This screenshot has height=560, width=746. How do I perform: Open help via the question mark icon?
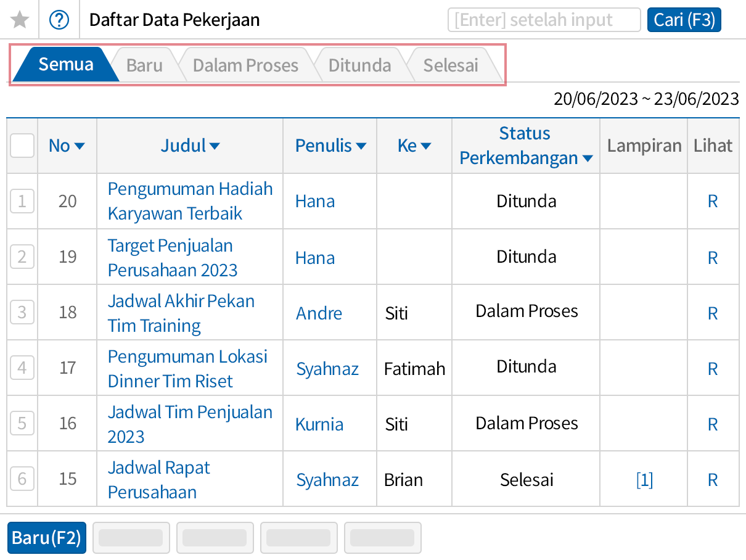pyautogui.click(x=59, y=19)
